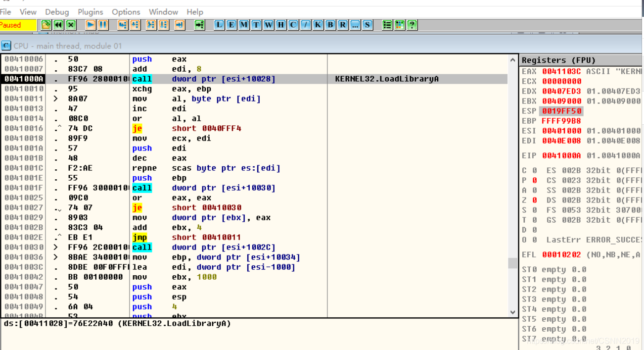Image resolution: width=644 pixels, height=350 pixels.
Task: Click the info pane ds:[00411028] line
Action: [x=117, y=324]
